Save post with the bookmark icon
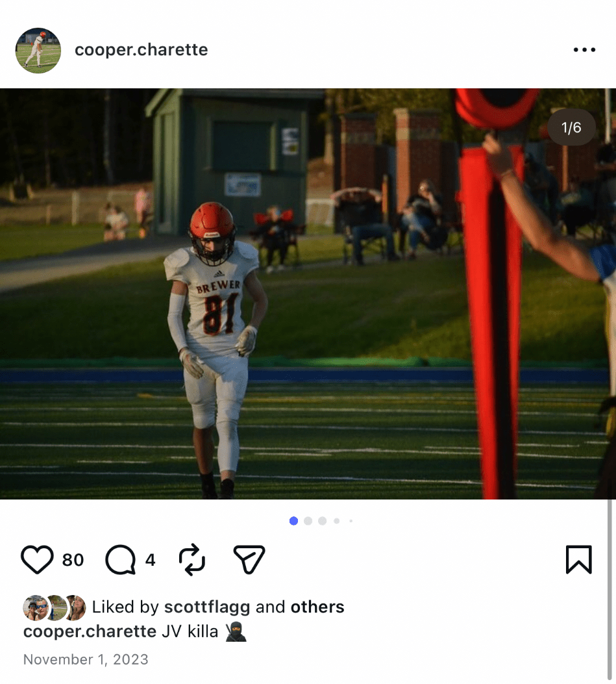 [x=579, y=559]
